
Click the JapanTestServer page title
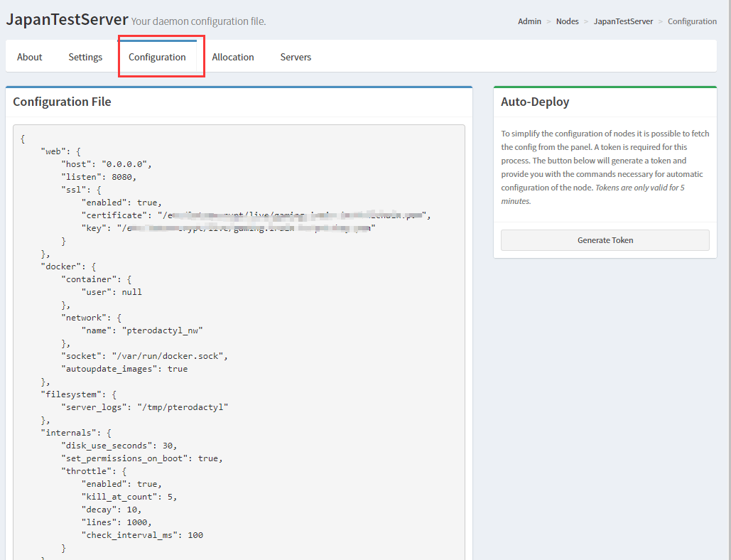(x=67, y=19)
